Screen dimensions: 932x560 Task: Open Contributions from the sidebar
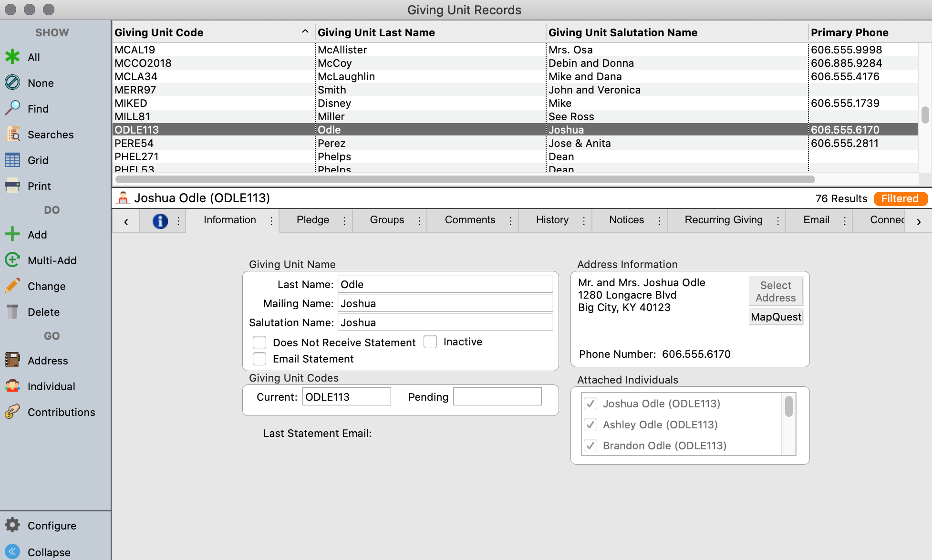pyautogui.click(x=12, y=412)
